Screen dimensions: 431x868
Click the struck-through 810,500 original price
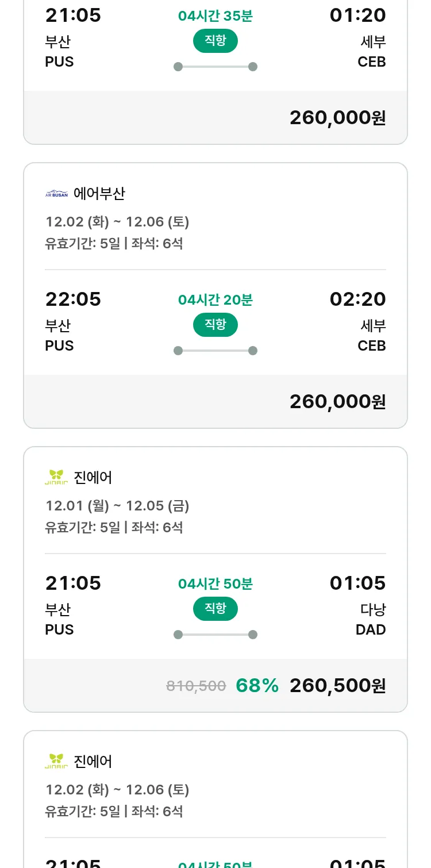pos(196,686)
